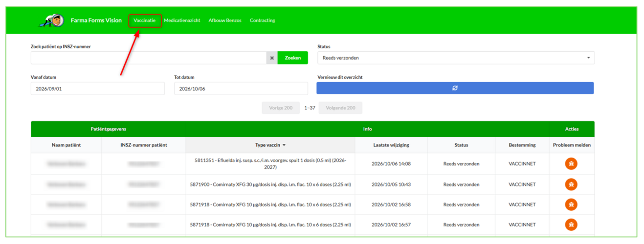Focus the INSZ-nummer search input field
Screen dimensions: 644x244
(149, 58)
